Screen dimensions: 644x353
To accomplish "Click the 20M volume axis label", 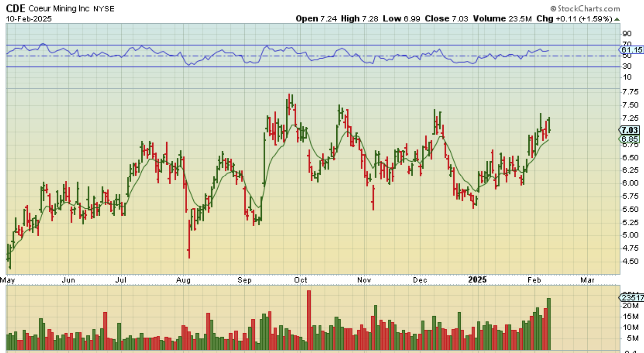I will tap(630, 305).
